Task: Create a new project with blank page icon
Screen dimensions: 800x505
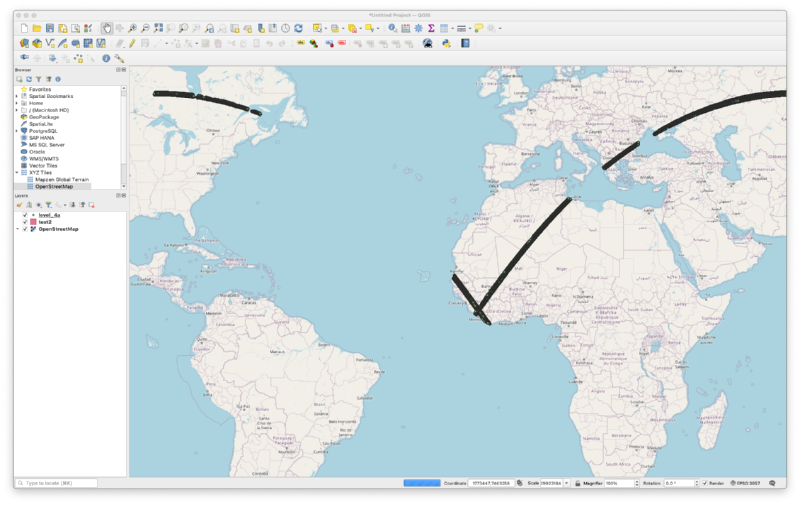Action: coord(24,28)
